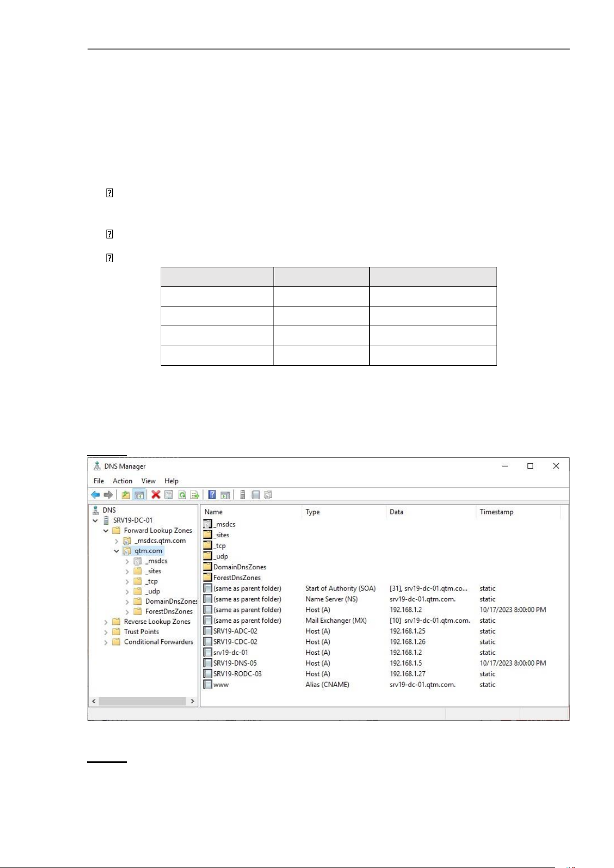Screen dimensions: 614x868
Task: Expand the Conditional Forwarders node
Action: (x=106, y=642)
